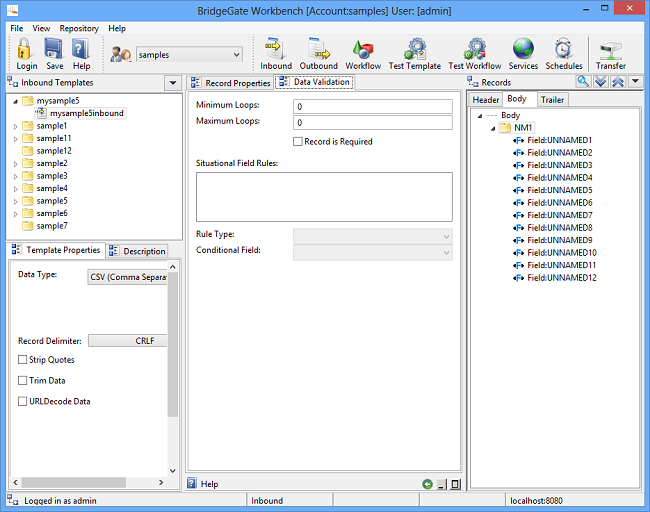Click the status bar login icon
Image resolution: width=650 pixels, height=512 pixels.
13,500
